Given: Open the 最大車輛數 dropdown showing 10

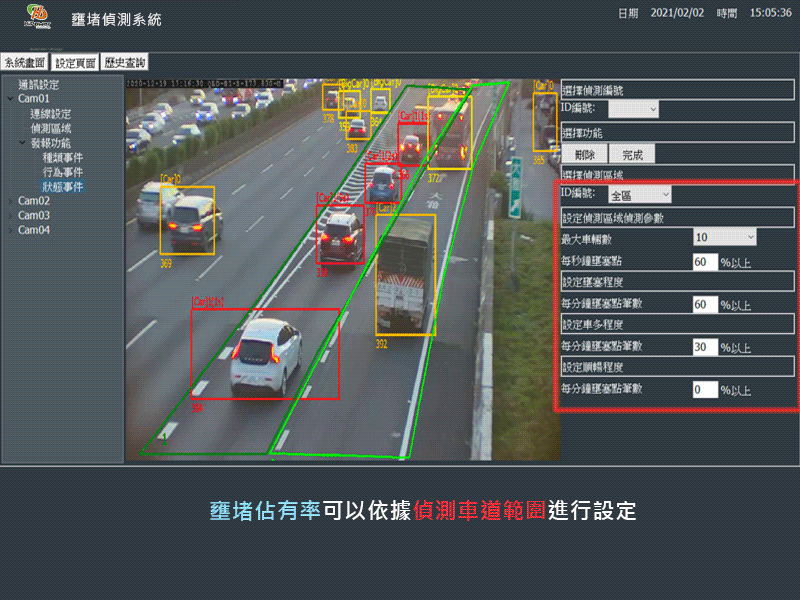Looking at the screenshot, I should click(x=725, y=238).
